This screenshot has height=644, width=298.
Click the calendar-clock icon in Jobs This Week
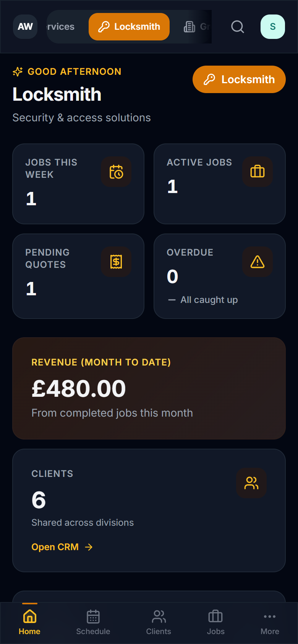tap(116, 172)
